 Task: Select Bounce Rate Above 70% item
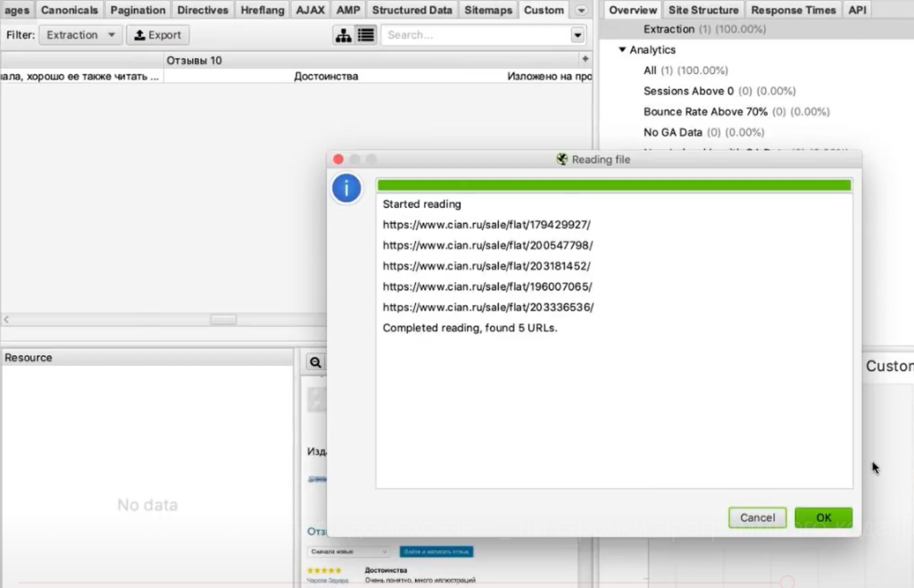click(x=705, y=112)
